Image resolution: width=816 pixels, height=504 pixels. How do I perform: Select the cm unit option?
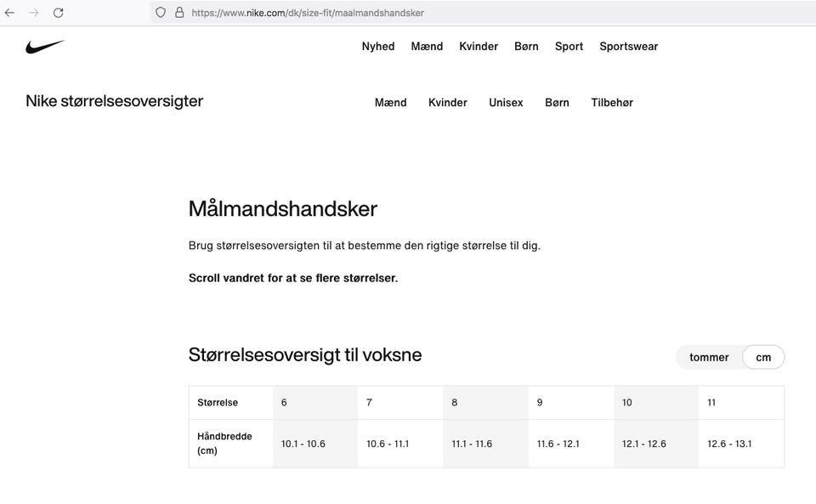click(763, 357)
